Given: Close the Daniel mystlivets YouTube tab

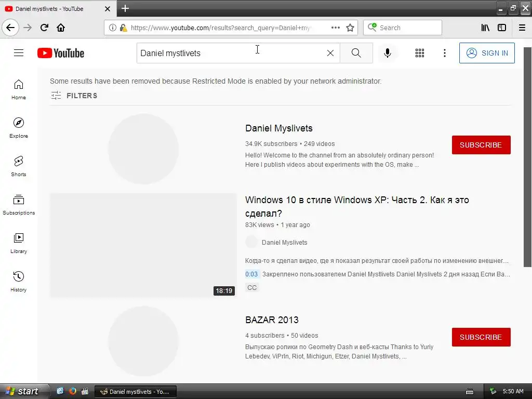Looking at the screenshot, I should [108, 9].
